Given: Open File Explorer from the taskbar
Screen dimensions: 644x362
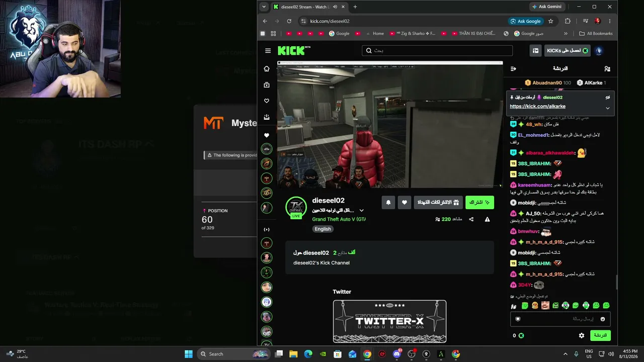Looking at the screenshot, I should pos(293,354).
